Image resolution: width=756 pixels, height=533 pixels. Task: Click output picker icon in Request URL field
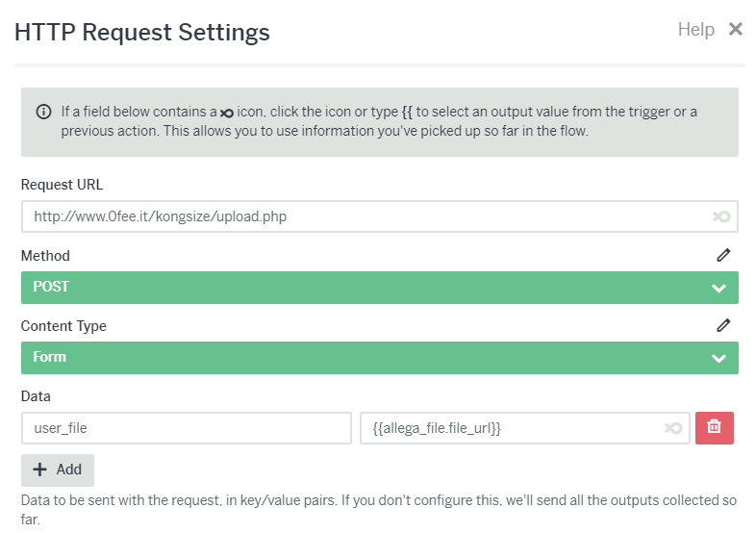[x=721, y=216]
